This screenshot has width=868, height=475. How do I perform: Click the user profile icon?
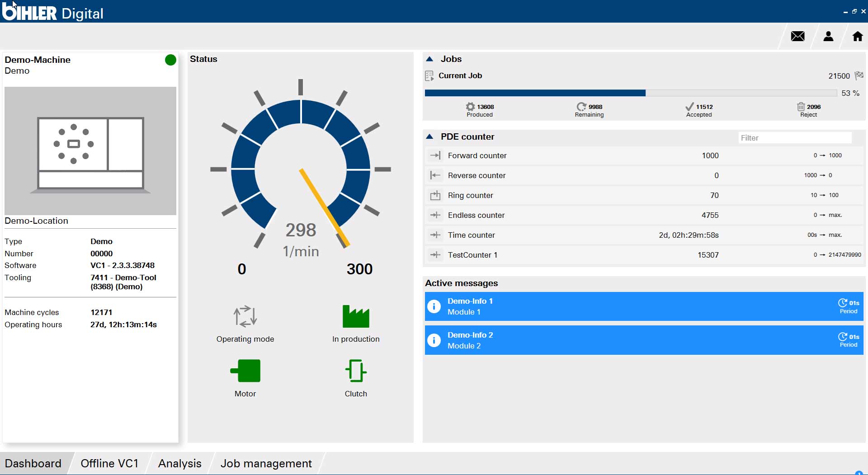tap(828, 36)
